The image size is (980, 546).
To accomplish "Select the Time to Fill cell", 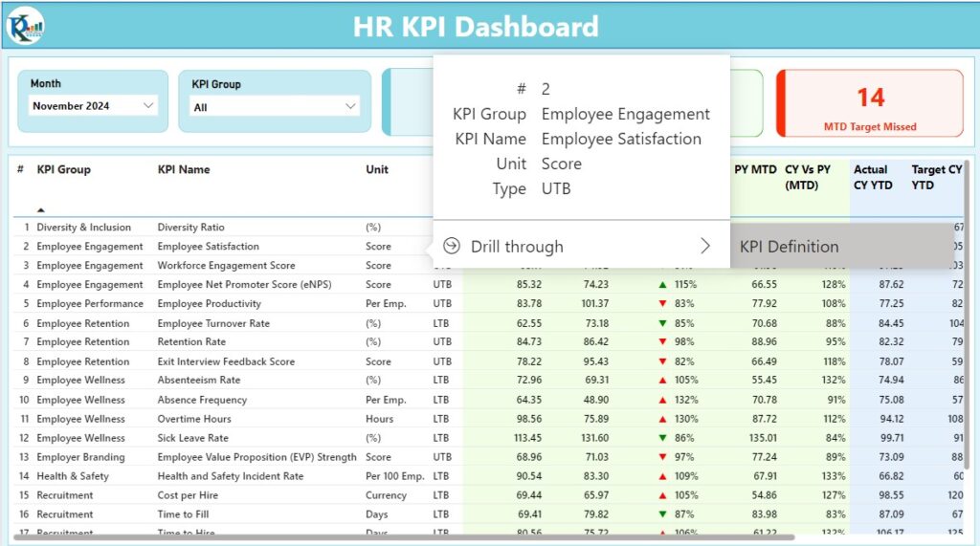I will click(183, 514).
